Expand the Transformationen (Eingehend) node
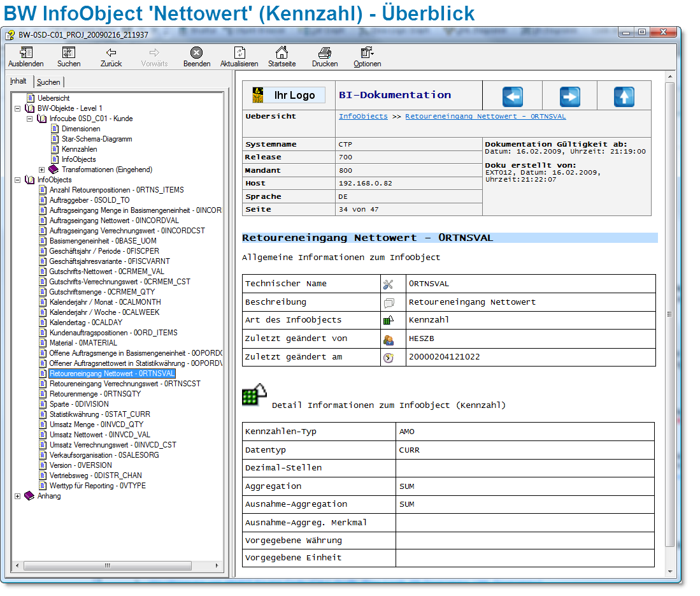Screen dimensions: 700x596 pos(42,170)
